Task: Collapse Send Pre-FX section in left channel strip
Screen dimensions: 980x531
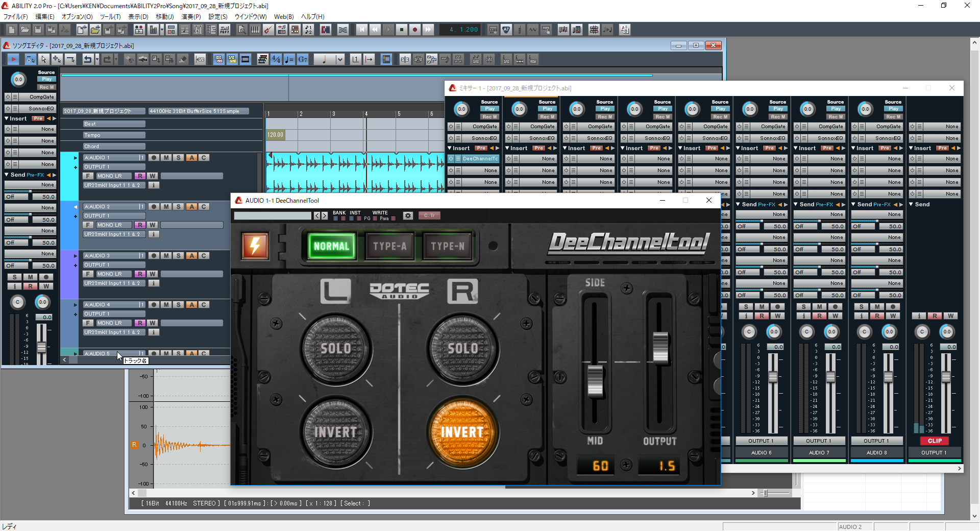Action: click(x=7, y=175)
